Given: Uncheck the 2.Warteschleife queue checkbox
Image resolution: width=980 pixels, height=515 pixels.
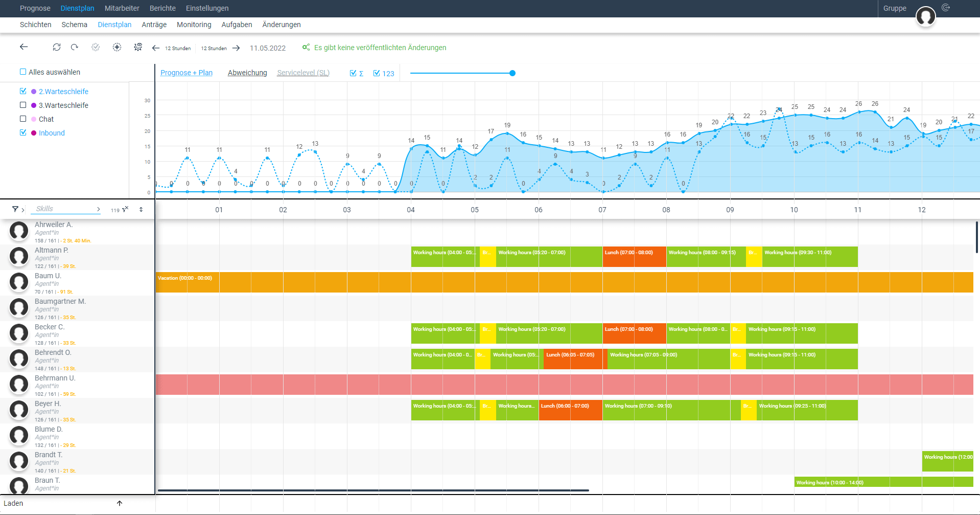Looking at the screenshot, I should tap(23, 91).
